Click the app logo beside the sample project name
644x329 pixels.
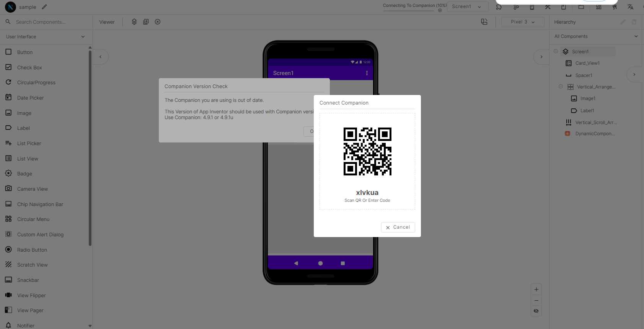click(10, 7)
